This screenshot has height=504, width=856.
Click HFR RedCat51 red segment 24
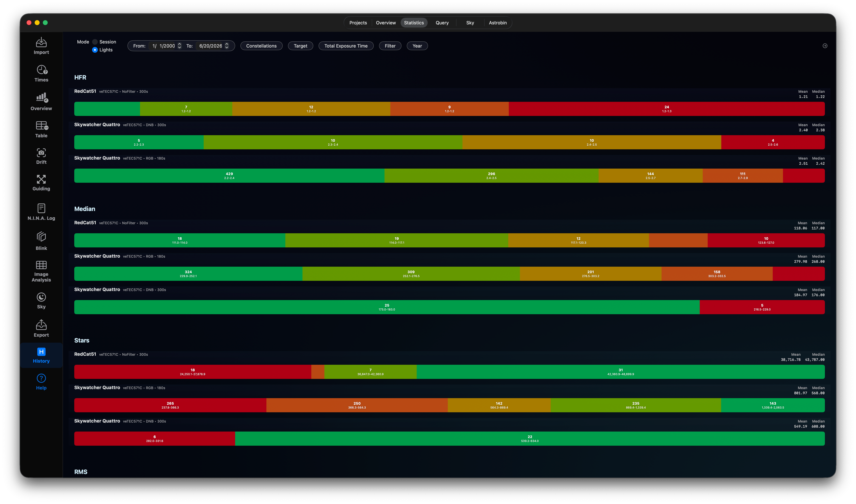[666, 109]
